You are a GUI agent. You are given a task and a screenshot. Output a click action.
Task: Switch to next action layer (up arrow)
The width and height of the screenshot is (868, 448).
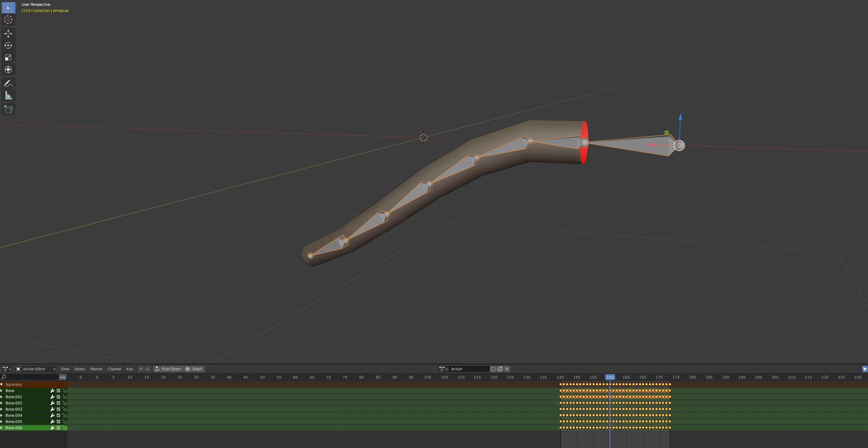[147, 369]
